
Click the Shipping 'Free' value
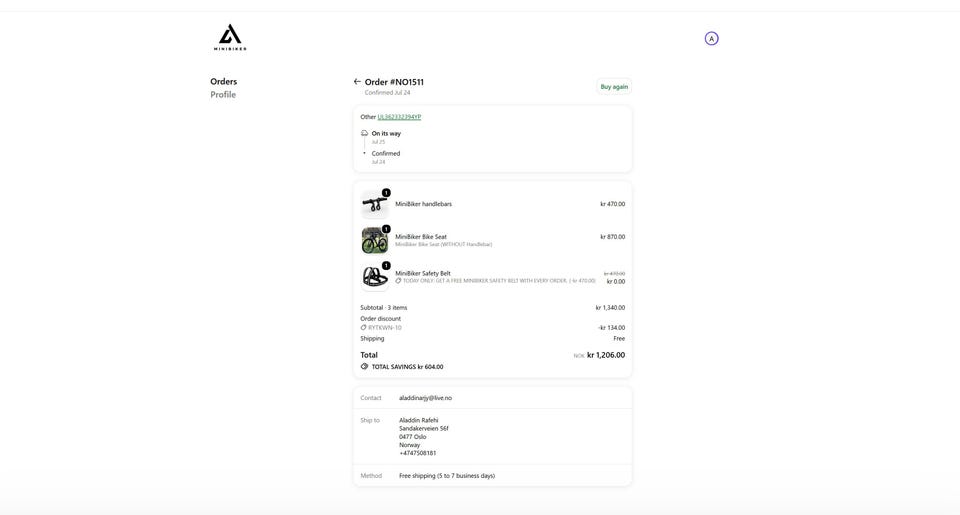[x=620, y=339]
